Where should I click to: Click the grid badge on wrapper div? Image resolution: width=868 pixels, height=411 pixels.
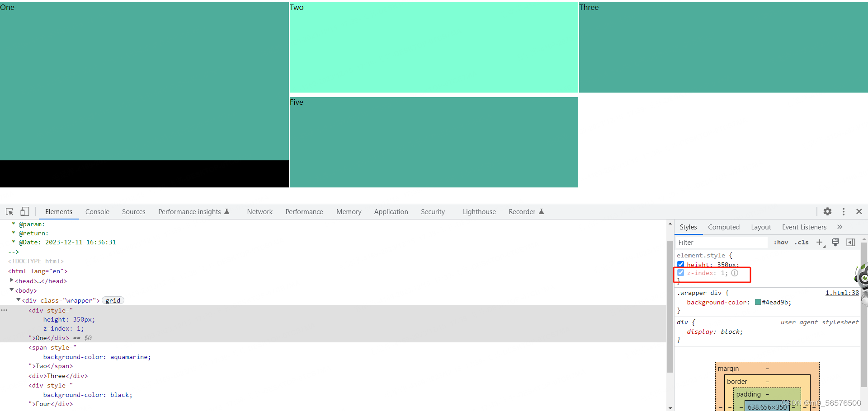click(x=113, y=300)
